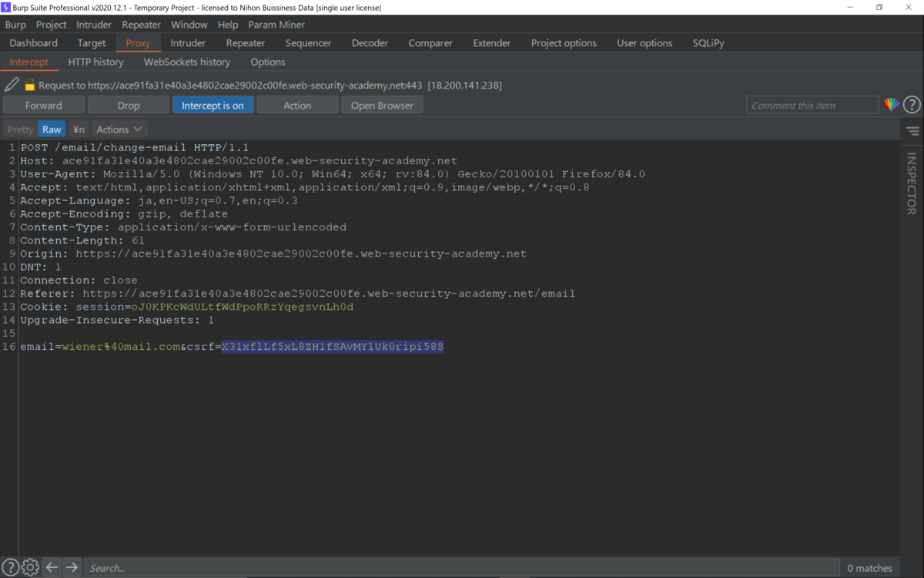Toggle the ¥n non-printing characters button

tap(79, 129)
